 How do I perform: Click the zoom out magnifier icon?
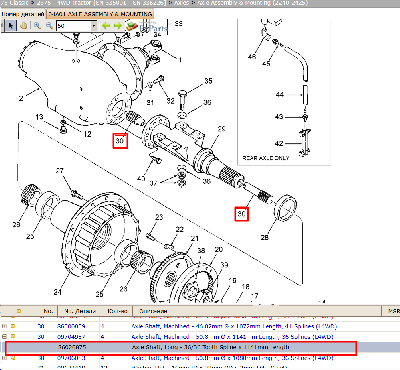point(49,26)
